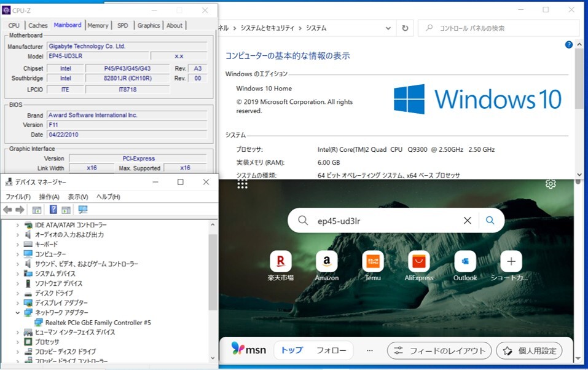Switch to the CPU tab in CPU-Z
The image size is (588, 370).
(x=14, y=26)
